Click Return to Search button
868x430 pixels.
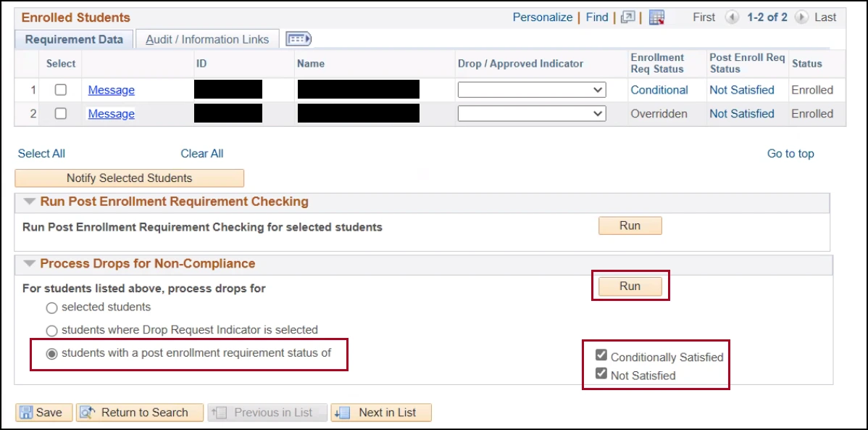140,413
